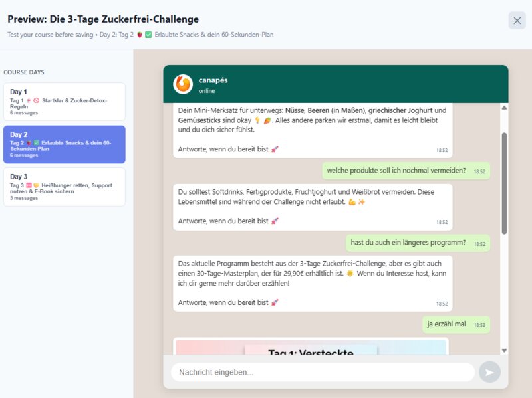The width and height of the screenshot is (532, 398).
Task: Click the handshake icon next to Heißhunger retten
Action: click(x=35, y=186)
